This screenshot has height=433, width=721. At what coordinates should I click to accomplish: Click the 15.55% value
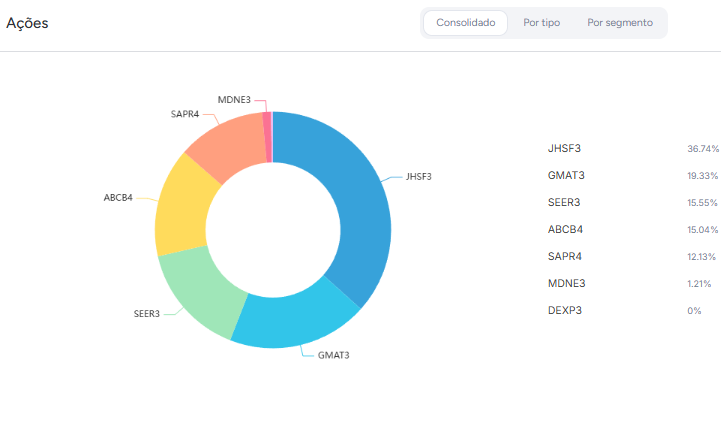[702, 203]
